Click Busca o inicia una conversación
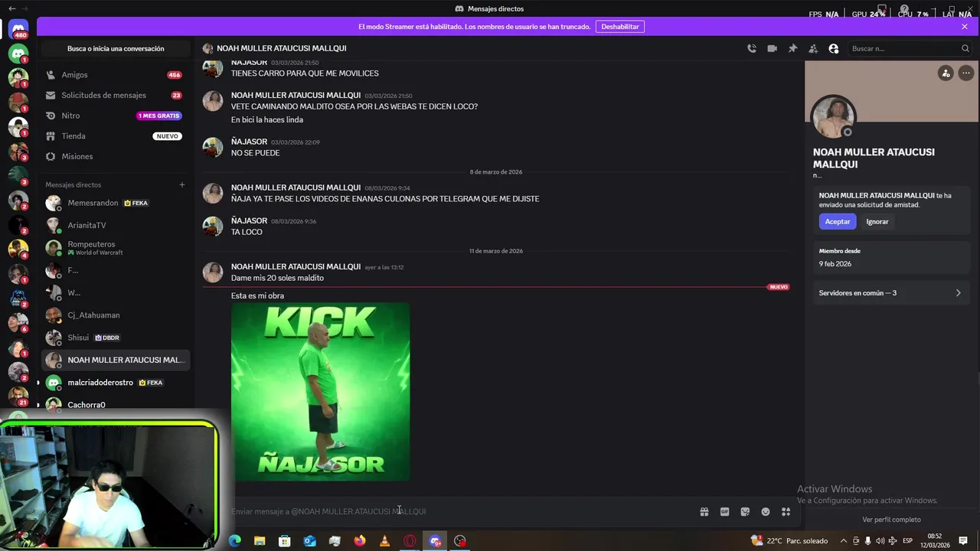Viewport: 980px width, 551px height. coord(116,48)
